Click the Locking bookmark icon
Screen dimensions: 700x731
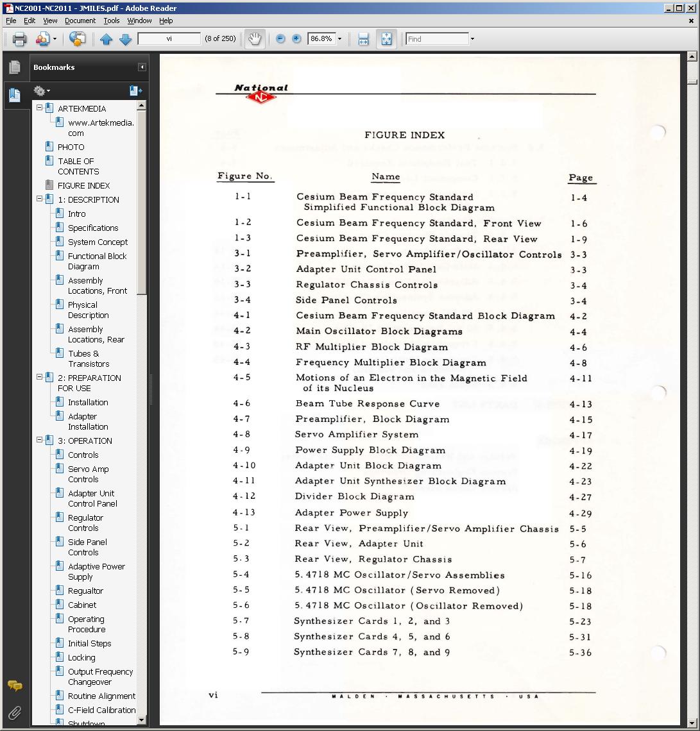coord(60,657)
